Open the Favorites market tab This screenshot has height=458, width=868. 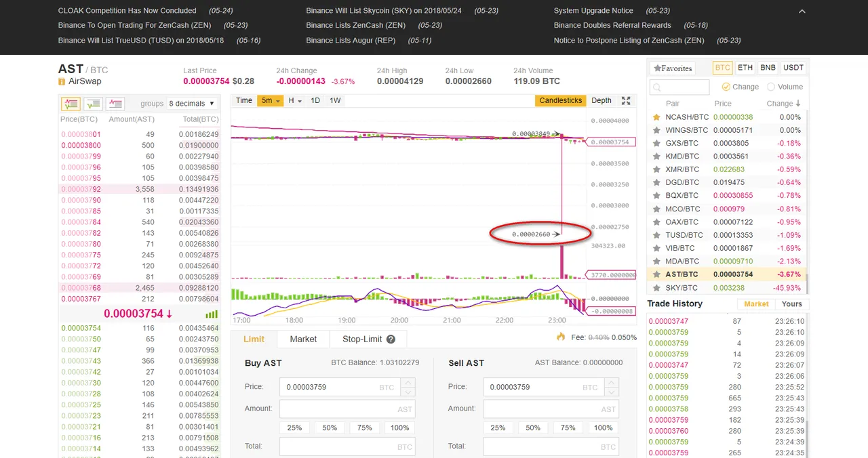click(x=673, y=68)
